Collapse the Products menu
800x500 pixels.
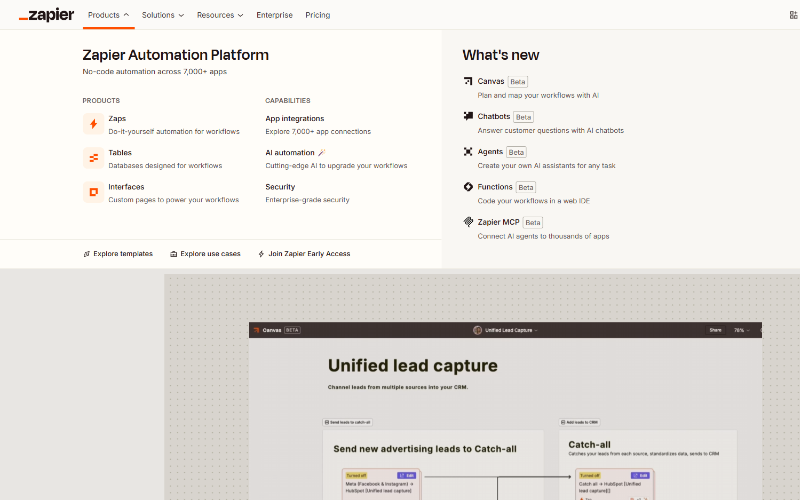click(109, 15)
